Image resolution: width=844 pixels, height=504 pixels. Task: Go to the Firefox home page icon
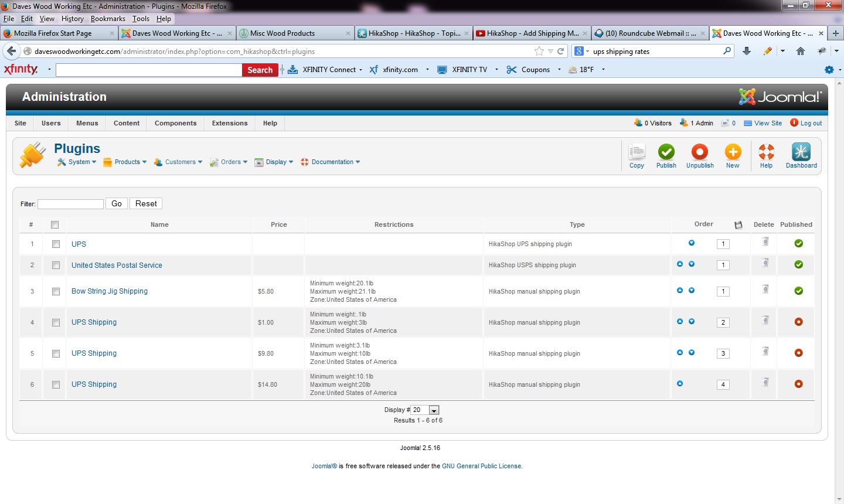[801, 51]
